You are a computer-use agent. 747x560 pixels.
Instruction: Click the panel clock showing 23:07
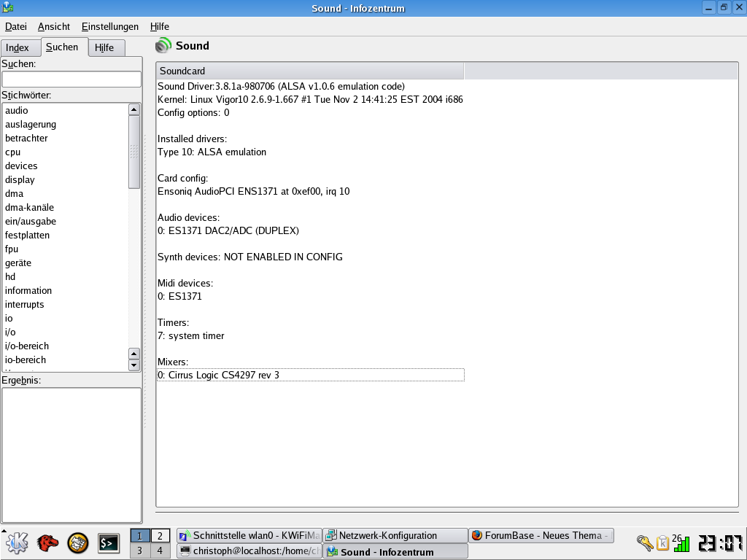coord(720,543)
